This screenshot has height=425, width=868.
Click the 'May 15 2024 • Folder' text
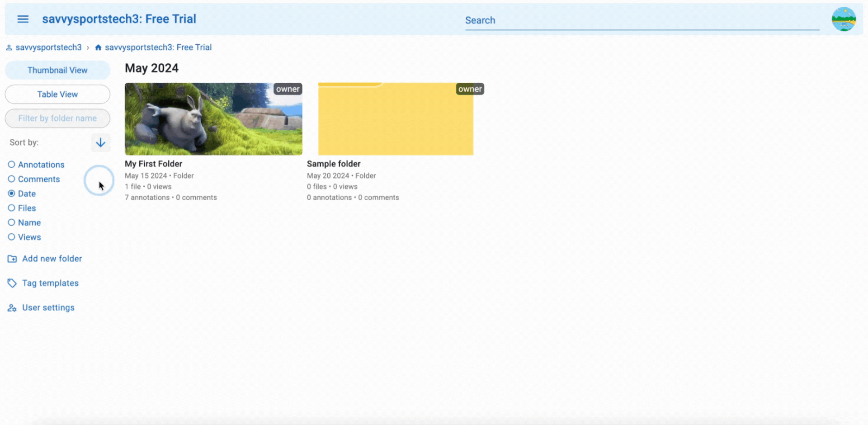[x=159, y=176]
